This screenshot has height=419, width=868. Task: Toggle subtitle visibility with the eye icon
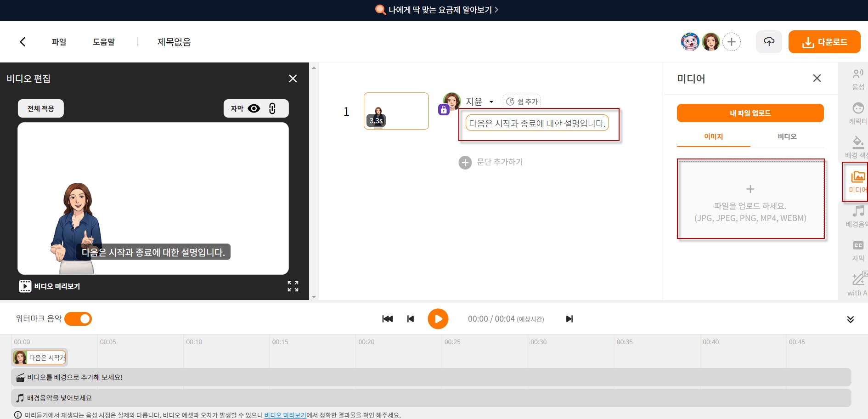pyautogui.click(x=254, y=108)
